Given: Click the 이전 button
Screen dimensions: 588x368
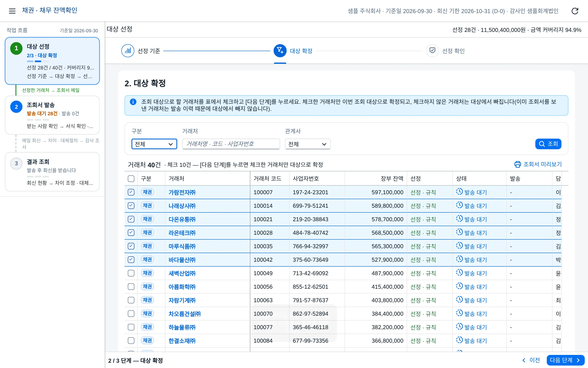Looking at the screenshot, I should (531, 360).
